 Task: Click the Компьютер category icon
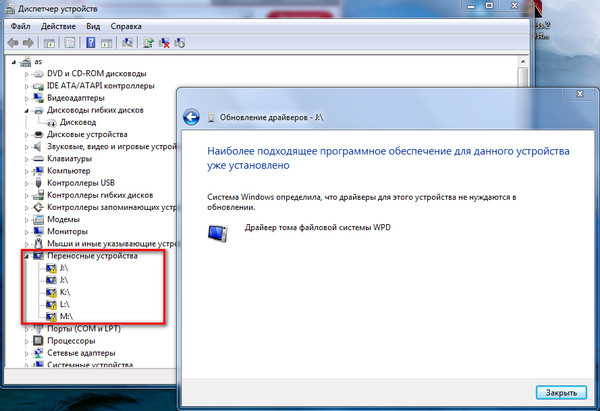point(38,171)
